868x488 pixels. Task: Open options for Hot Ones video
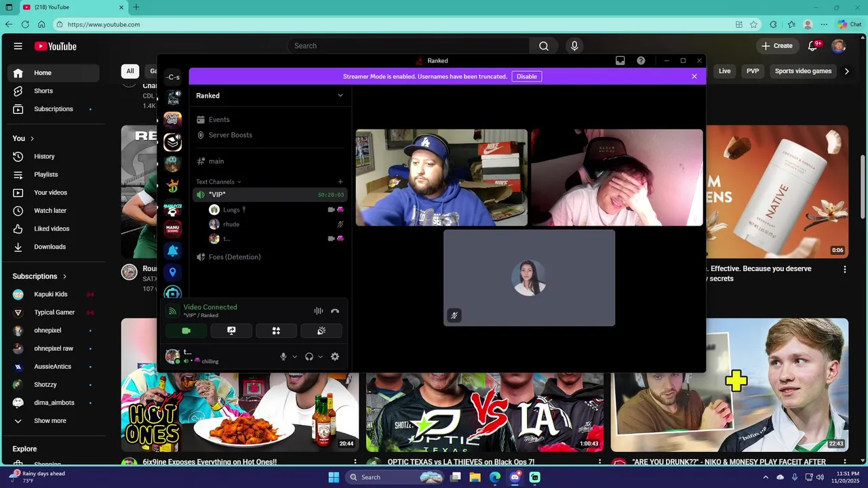pyautogui.click(x=355, y=462)
